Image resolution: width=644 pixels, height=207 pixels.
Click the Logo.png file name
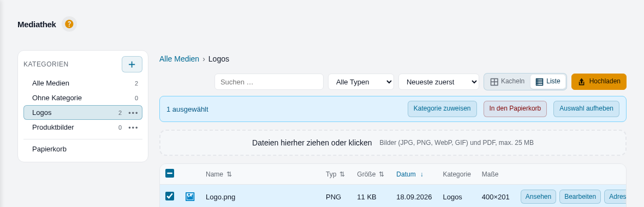click(220, 197)
